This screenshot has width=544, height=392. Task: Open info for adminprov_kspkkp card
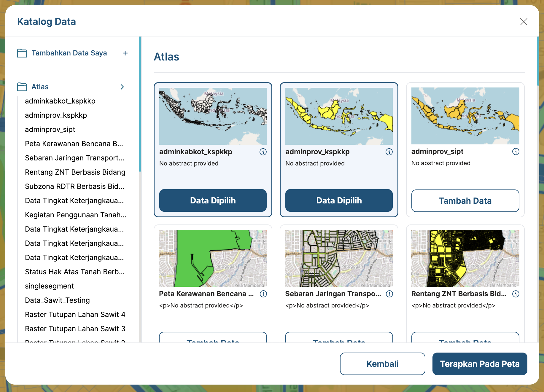tap(389, 152)
